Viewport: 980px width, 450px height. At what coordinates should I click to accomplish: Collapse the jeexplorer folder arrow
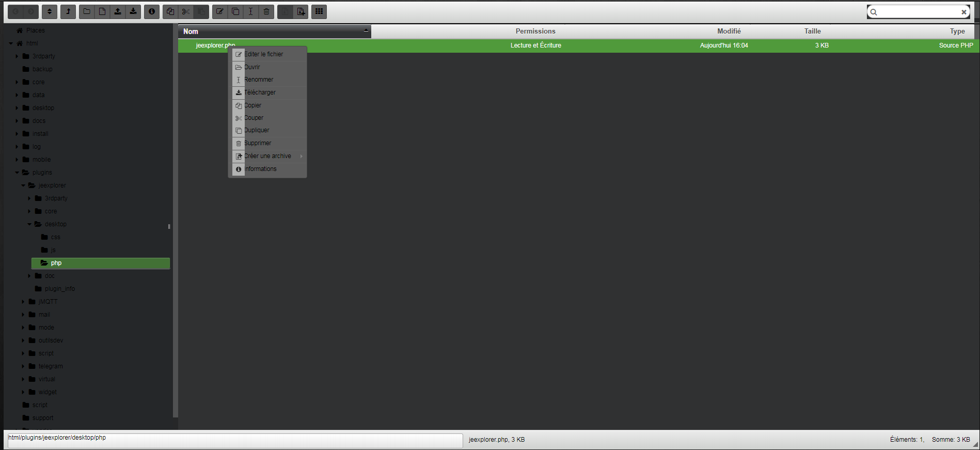23,185
